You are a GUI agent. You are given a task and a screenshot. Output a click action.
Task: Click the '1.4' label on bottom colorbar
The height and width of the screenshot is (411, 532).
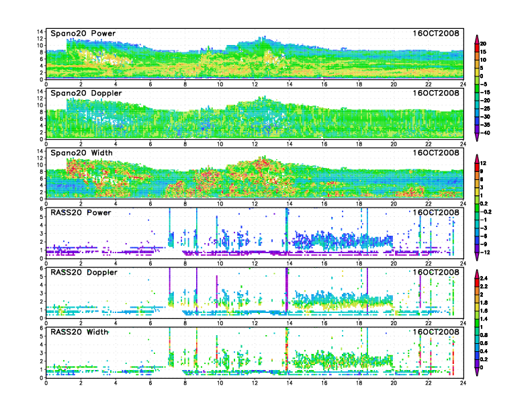click(484, 319)
